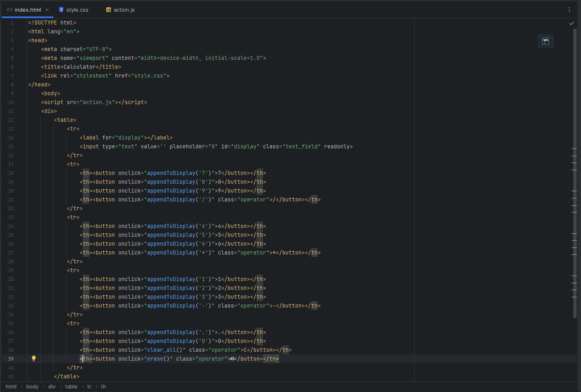This screenshot has height=392, width=581.
Task: Click the erase() call on line 39
Action: pyautogui.click(x=158, y=359)
